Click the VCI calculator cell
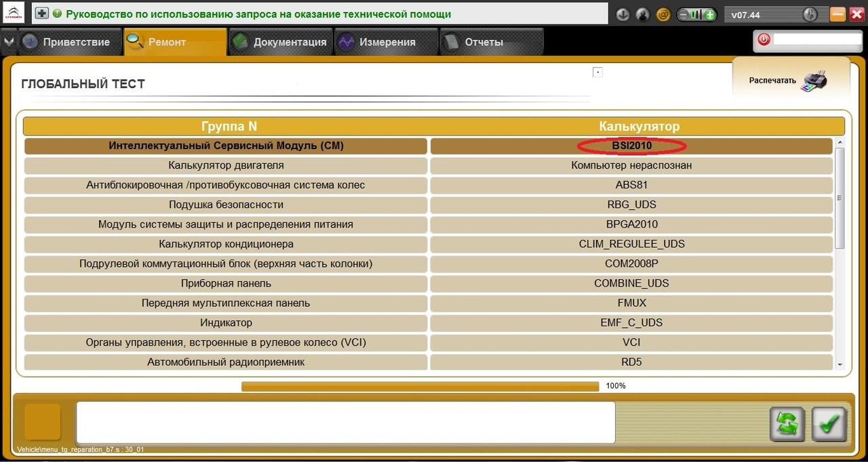Image resolution: width=868 pixels, height=462 pixels. [x=631, y=342]
